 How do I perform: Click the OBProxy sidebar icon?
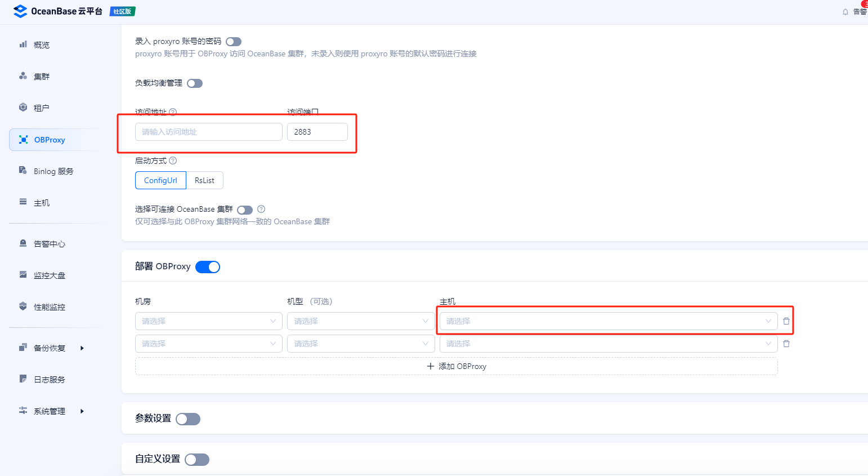[24, 139]
